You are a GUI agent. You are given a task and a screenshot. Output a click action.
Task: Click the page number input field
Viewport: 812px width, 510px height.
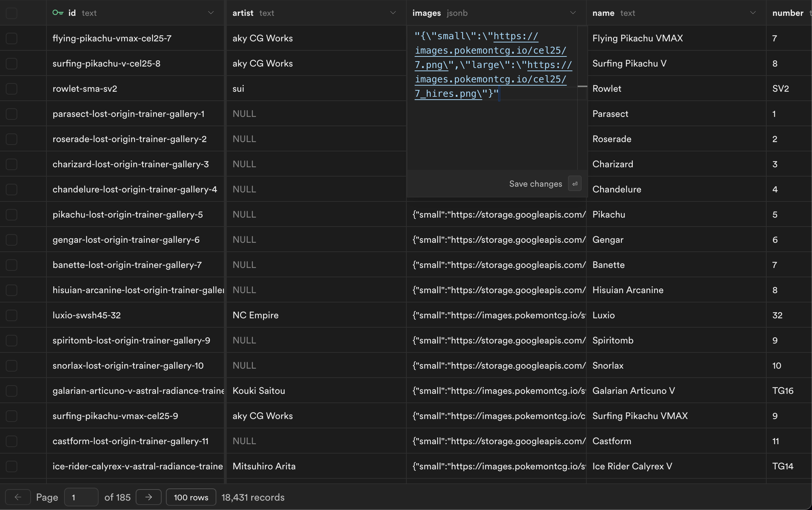(x=81, y=497)
